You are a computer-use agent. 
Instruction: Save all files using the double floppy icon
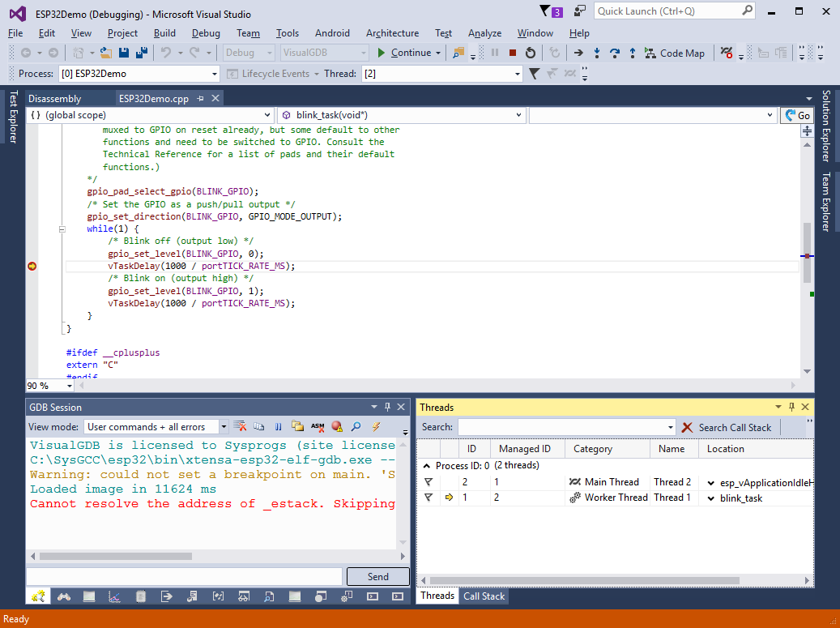tap(142, 53)
